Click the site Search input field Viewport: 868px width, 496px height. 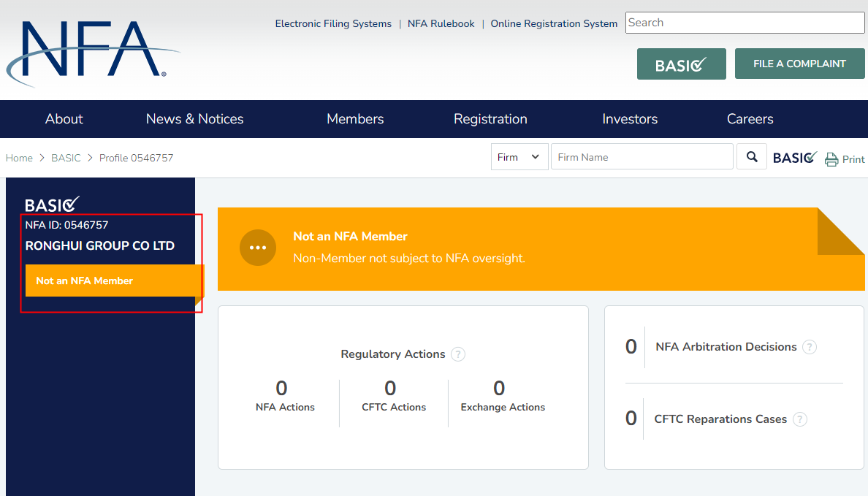coord(745,23)
